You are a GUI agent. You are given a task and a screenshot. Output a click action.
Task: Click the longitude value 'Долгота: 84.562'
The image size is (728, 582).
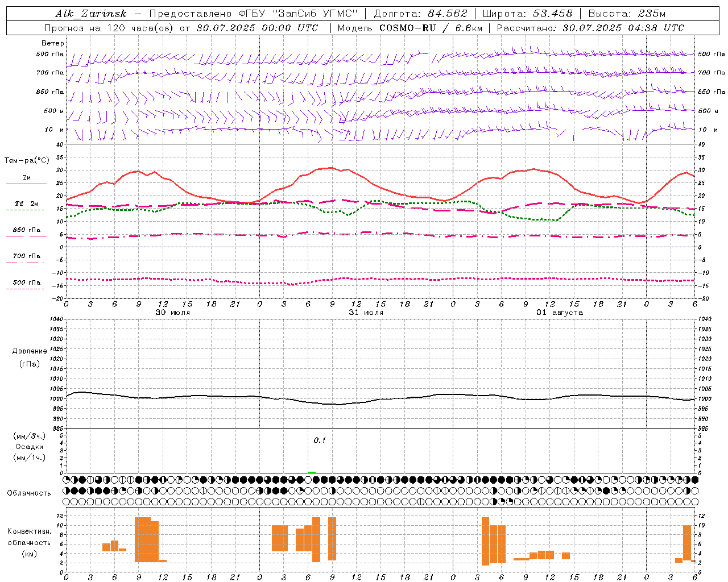pyautogui.click(x=420, y=14)
